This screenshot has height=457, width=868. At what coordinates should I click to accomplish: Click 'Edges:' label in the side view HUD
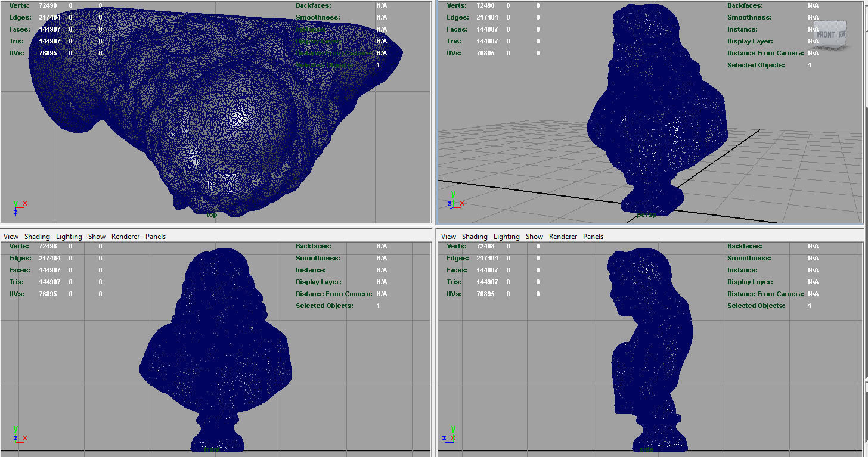click(457, 258)
